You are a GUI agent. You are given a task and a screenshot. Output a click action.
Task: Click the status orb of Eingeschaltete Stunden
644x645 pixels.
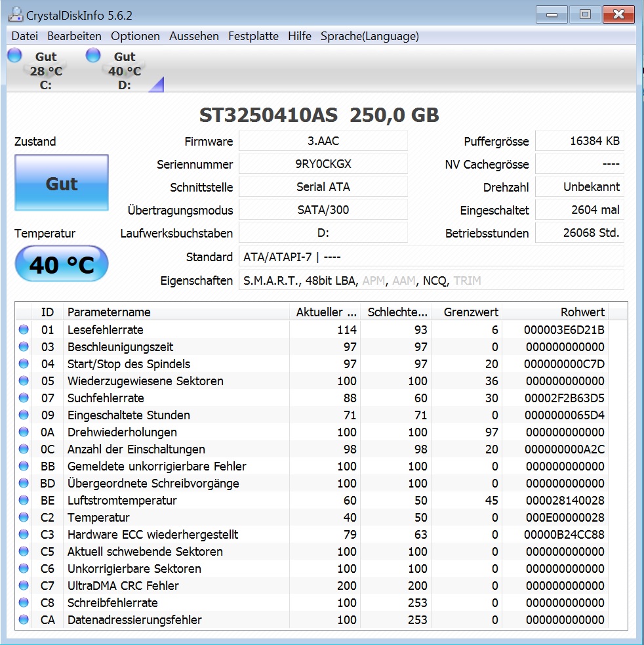coord(24,415)
